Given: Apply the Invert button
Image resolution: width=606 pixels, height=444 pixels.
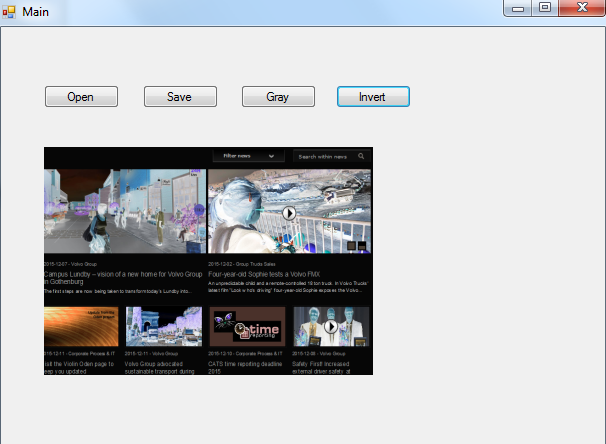Looking at the screenshot, I should (x=373, y=97).
